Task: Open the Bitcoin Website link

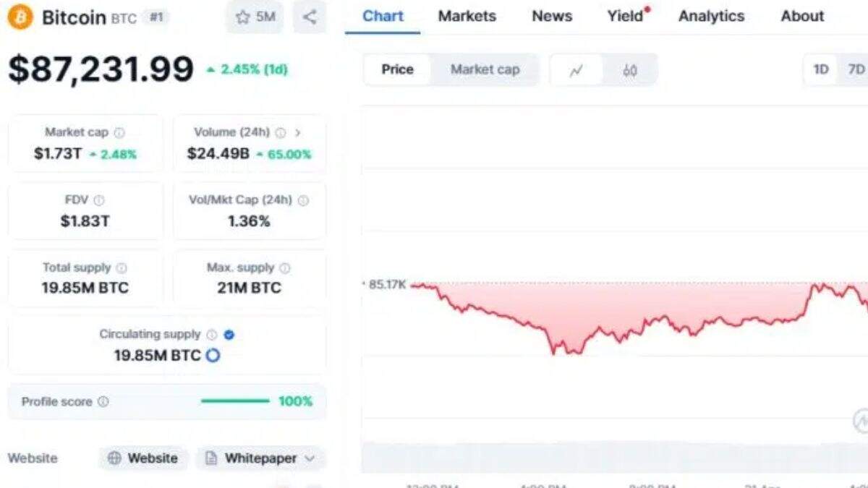Action: (x=143, y=458)
